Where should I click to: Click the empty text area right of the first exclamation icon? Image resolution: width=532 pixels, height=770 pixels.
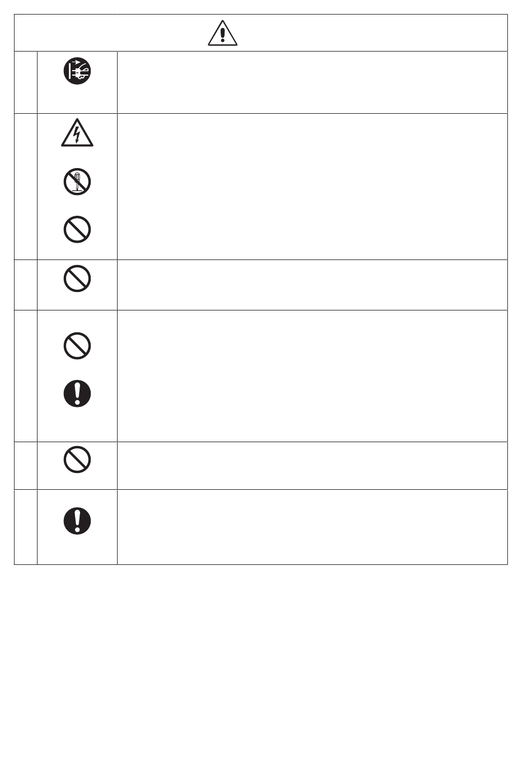312,393
